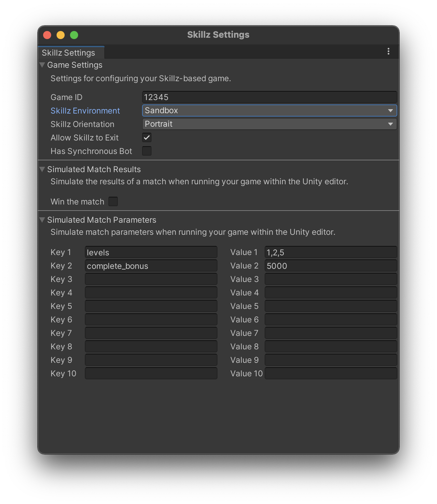Focus the empty Value 5 field
Viewport: 437px width, 504px height.
point(331,306)
